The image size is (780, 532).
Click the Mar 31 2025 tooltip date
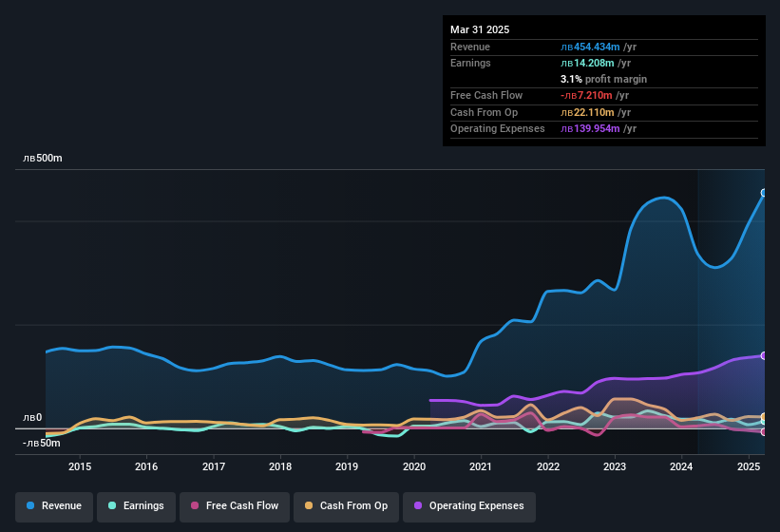480,29
